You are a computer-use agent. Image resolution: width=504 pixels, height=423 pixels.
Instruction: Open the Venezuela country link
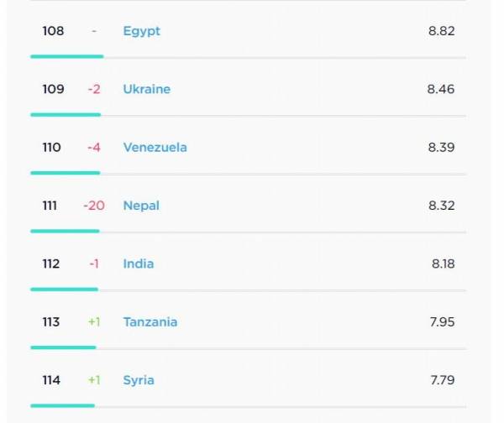coord(155,148)
